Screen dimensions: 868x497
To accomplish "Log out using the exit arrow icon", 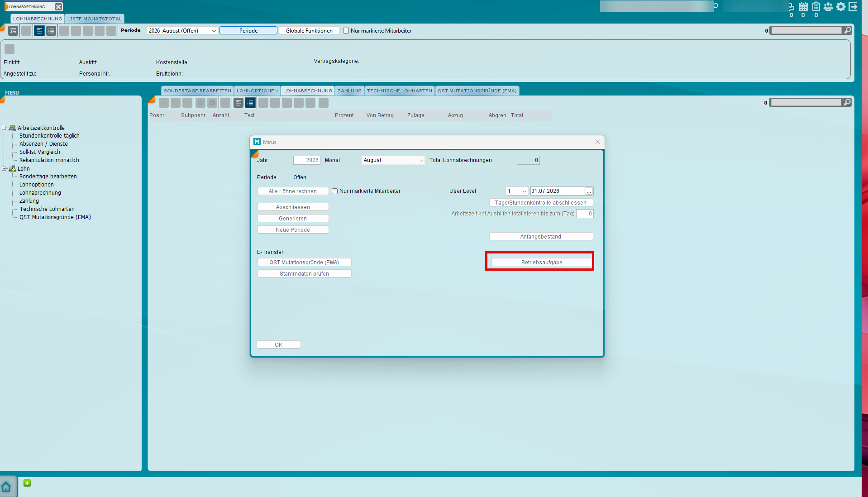I will coord(853,7).
